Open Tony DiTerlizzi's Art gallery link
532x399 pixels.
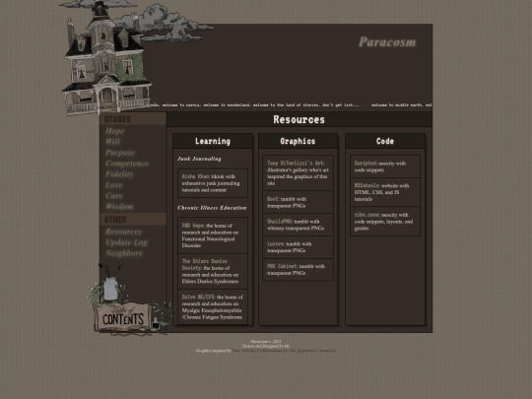tap(296, 164)
